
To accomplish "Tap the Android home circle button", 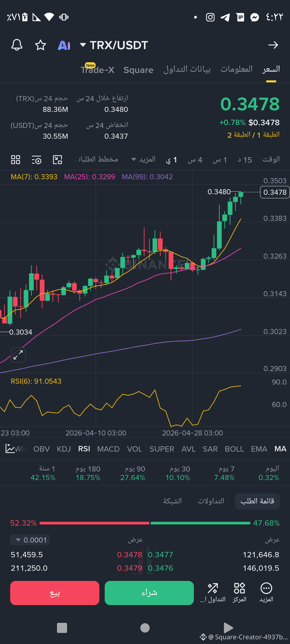I will 145,628.
